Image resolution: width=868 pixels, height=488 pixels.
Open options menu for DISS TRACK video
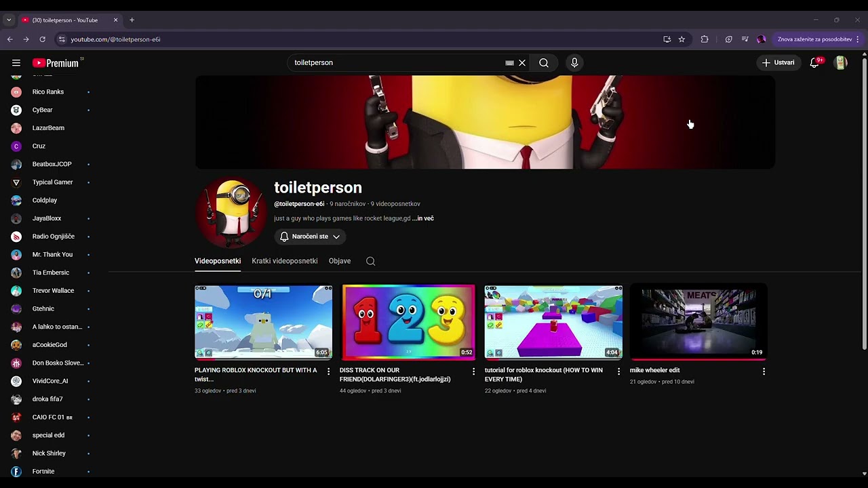click(474, 371)
